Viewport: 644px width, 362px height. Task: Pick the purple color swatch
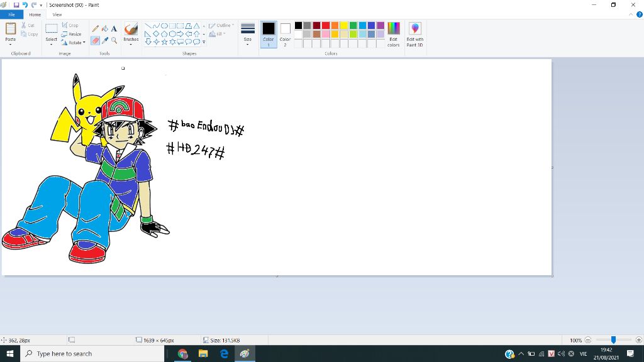point(380,25)
